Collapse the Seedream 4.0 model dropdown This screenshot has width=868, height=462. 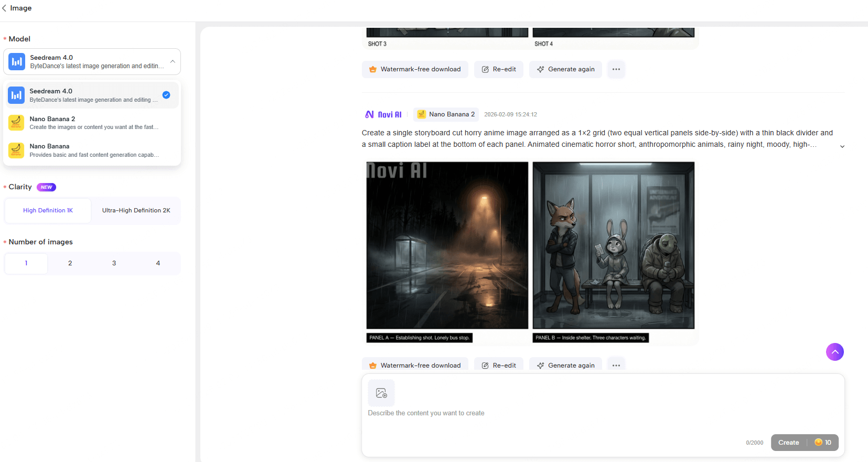(173, 62)
